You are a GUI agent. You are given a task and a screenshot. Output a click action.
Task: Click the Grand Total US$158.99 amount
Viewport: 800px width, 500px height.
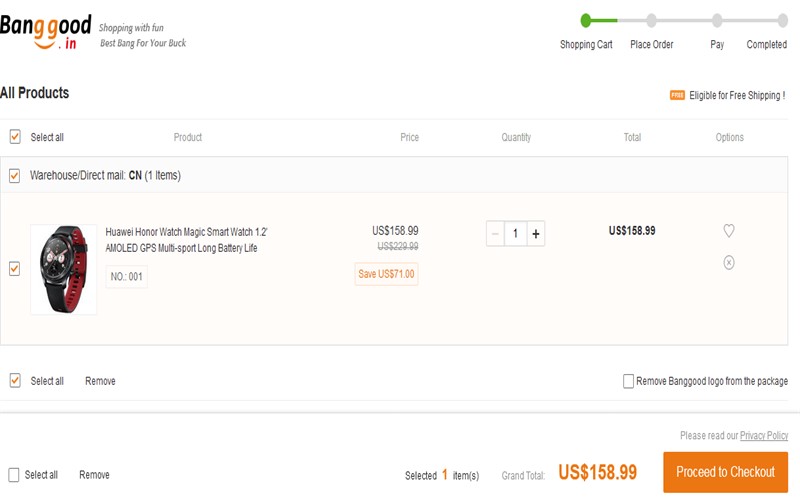pyautogui.click(x=597, y=472)
